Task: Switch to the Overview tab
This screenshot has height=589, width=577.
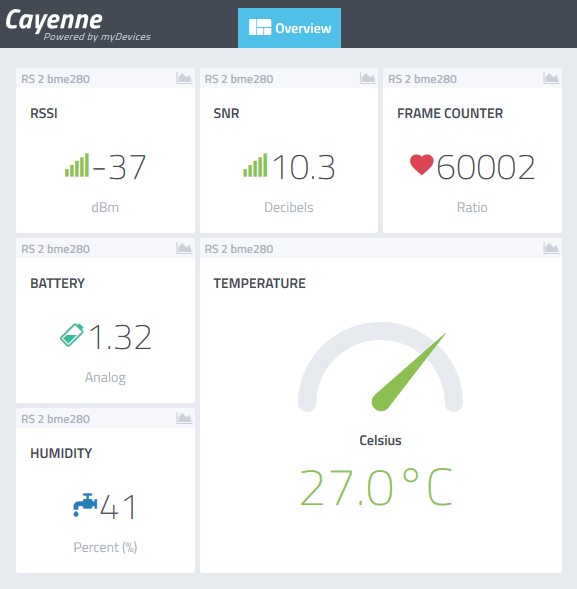Action: [289, 28]
